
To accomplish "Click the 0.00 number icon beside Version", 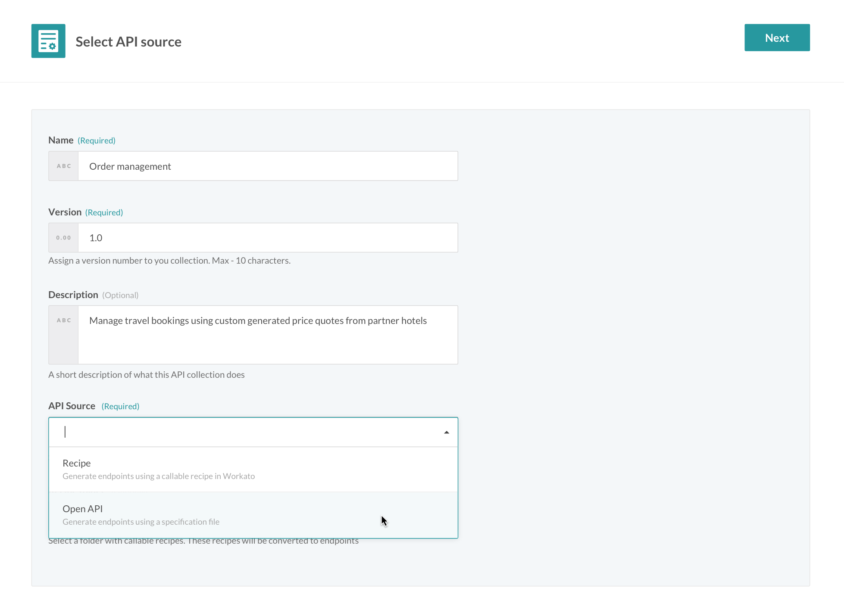I will click(64, 238).
